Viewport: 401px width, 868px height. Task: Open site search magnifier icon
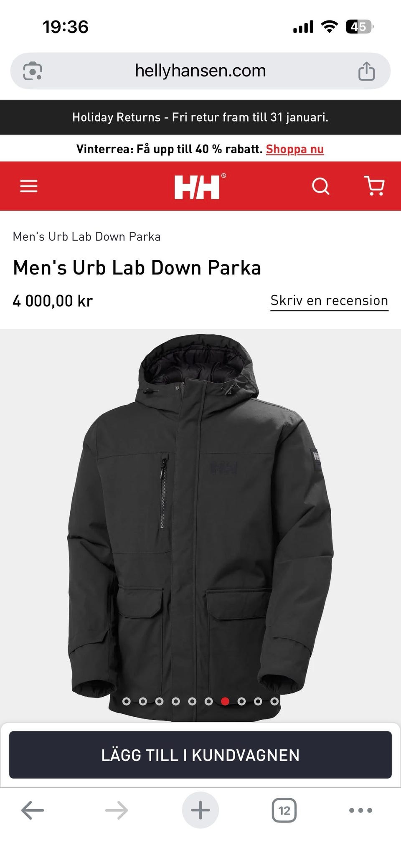[x=321, y=186]
